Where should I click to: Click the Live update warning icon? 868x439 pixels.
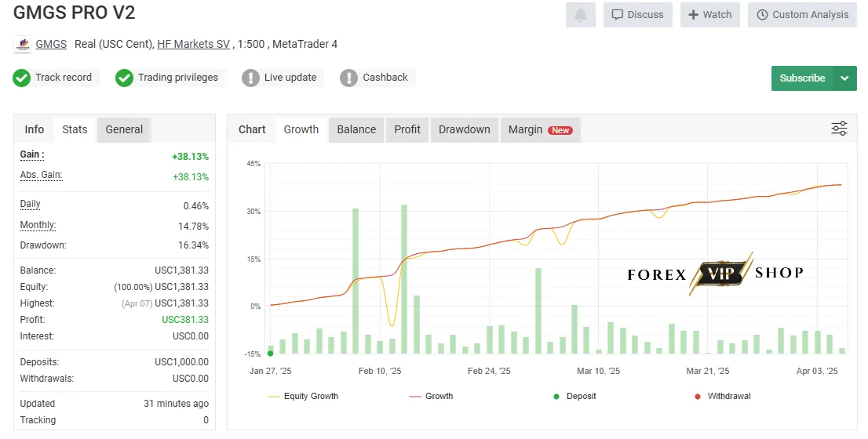click(250, 78)
